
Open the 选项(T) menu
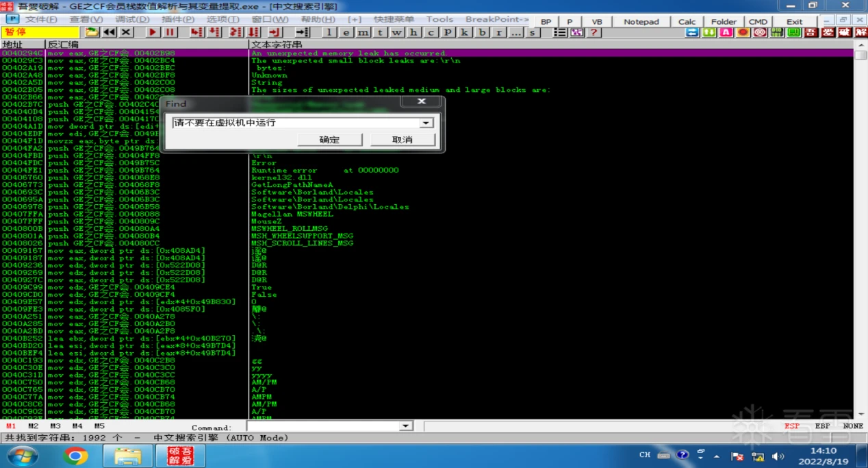tap(223, 19)
